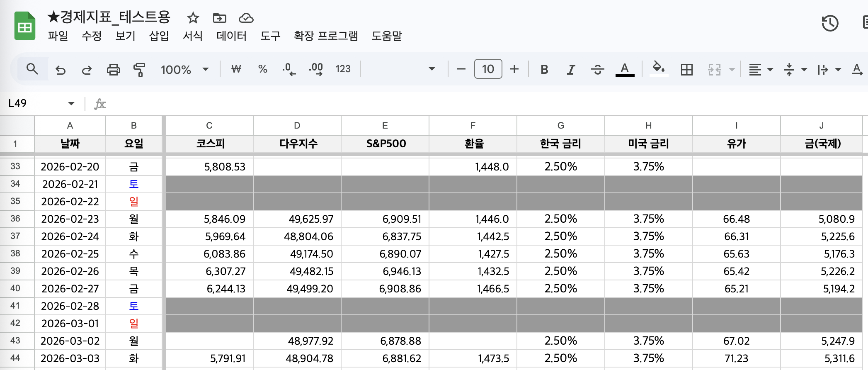Select the S&P500 value 6,909.51
The image size is (868, 370).
point(385,219)
